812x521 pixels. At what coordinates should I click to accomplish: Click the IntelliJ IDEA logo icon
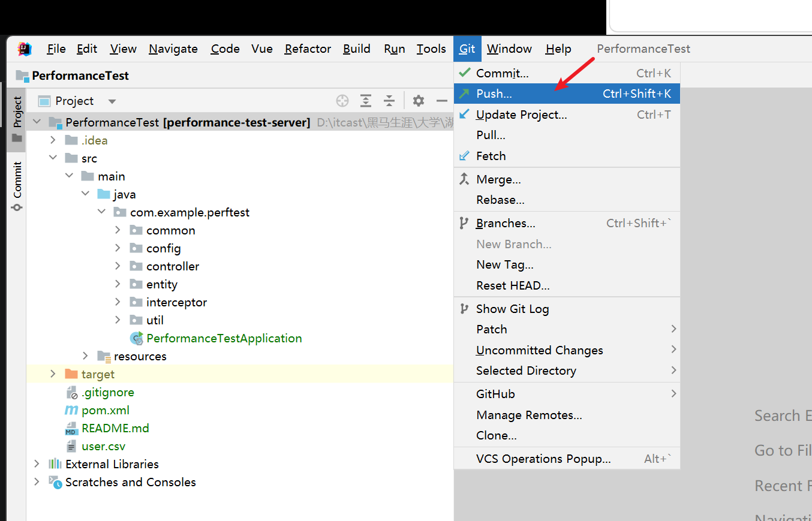(25, 49)
